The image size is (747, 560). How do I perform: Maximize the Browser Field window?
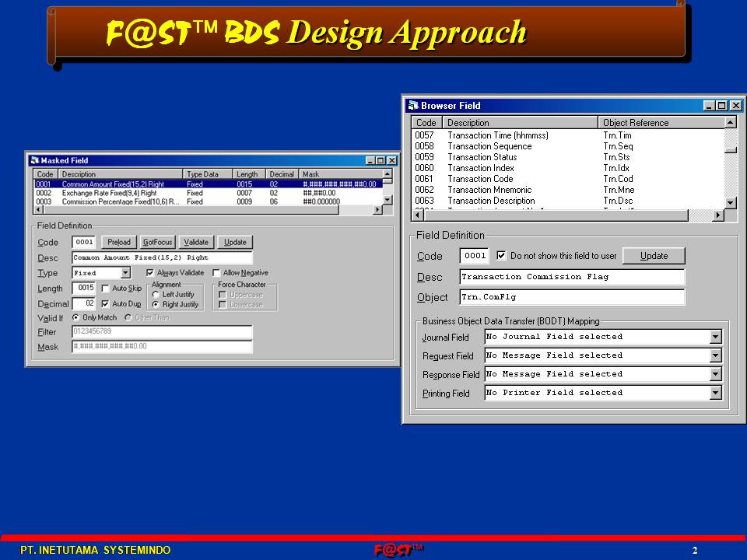tap(721, 106)
